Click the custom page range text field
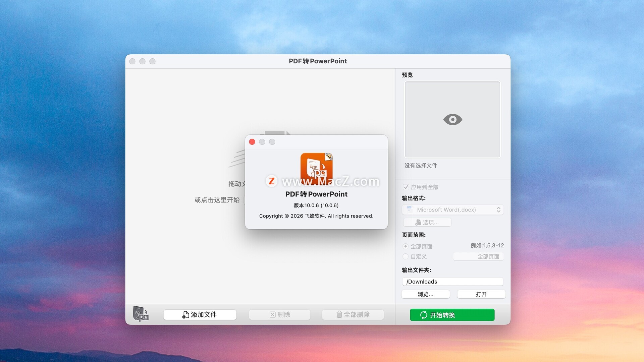The width and height of the screenshot is (644, 362). click(478, 256)
